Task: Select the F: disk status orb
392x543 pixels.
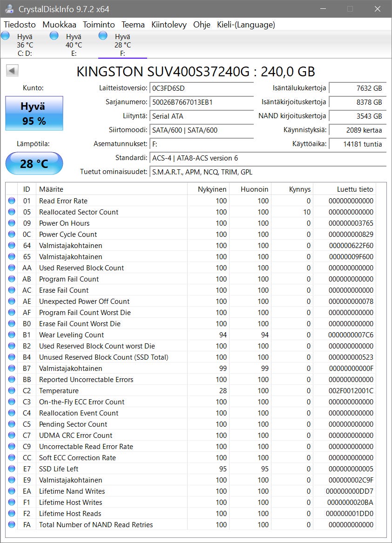Action: [x=103, y=35]
